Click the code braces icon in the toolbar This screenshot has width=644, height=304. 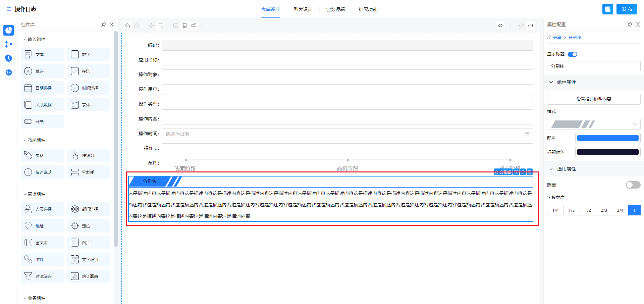tap(531, 26)
